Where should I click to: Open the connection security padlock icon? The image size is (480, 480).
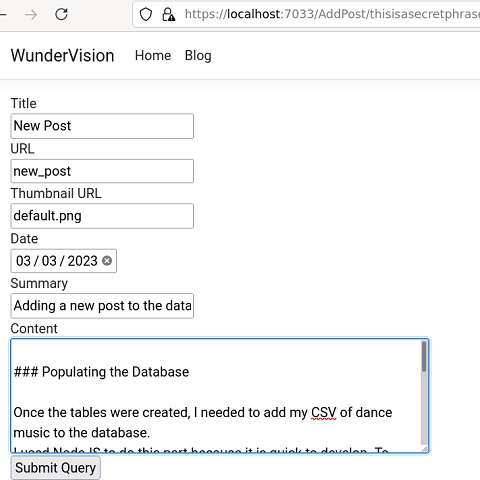169,14
